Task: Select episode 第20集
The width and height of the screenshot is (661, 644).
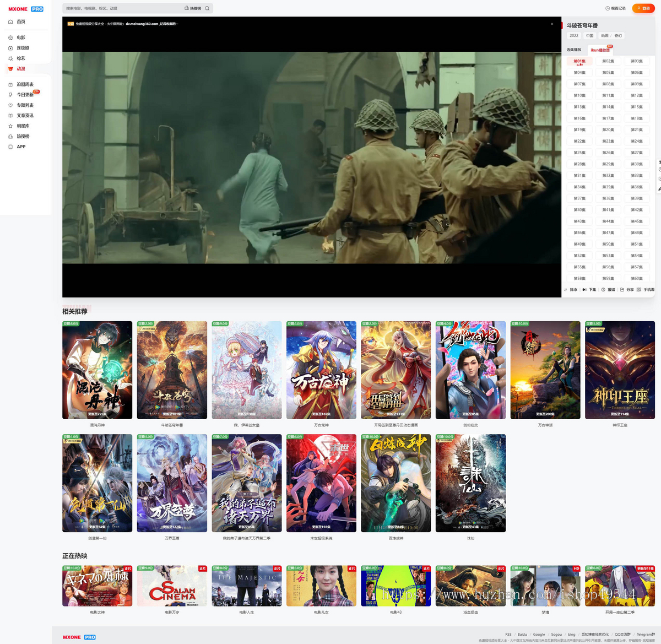Action: point(608,130)
